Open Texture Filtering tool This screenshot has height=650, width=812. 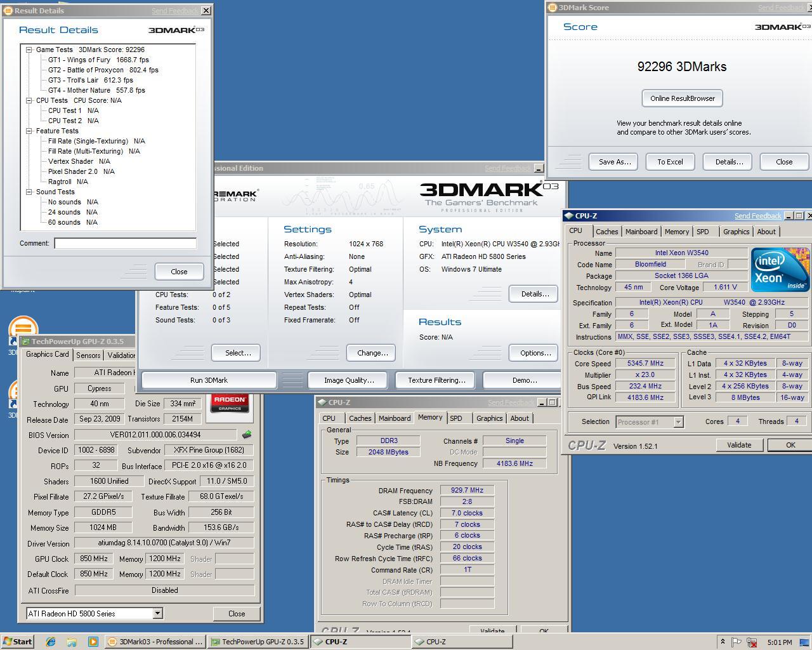point(436,380)
